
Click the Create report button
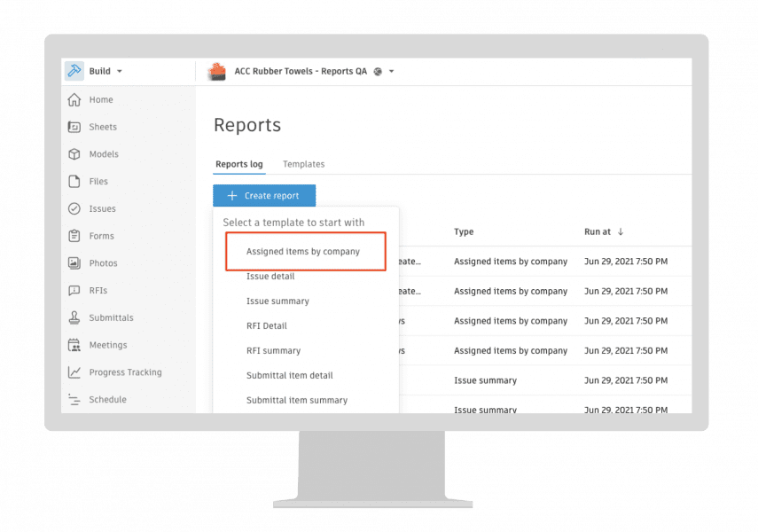click(x=263, y=195)
